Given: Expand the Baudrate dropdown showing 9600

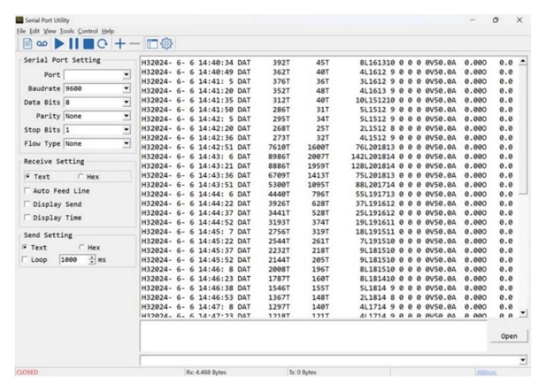Looking at the screenshot, I should (126, 89).
